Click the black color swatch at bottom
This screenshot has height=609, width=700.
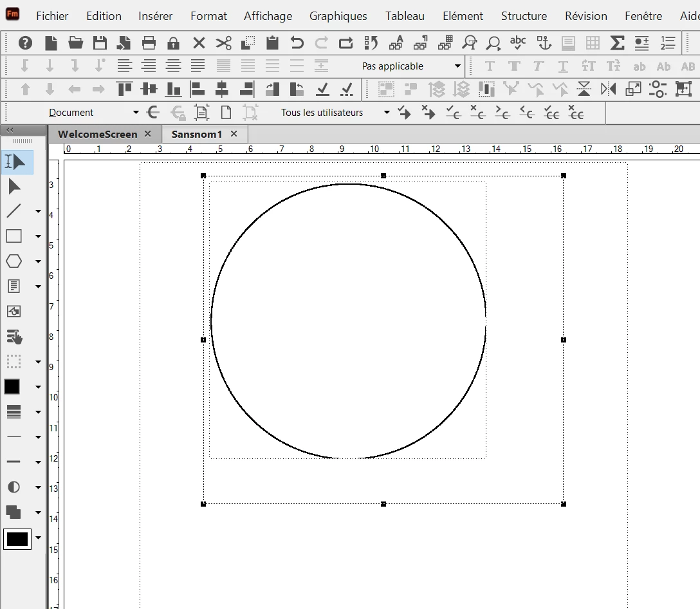click(x=17, y=539)
